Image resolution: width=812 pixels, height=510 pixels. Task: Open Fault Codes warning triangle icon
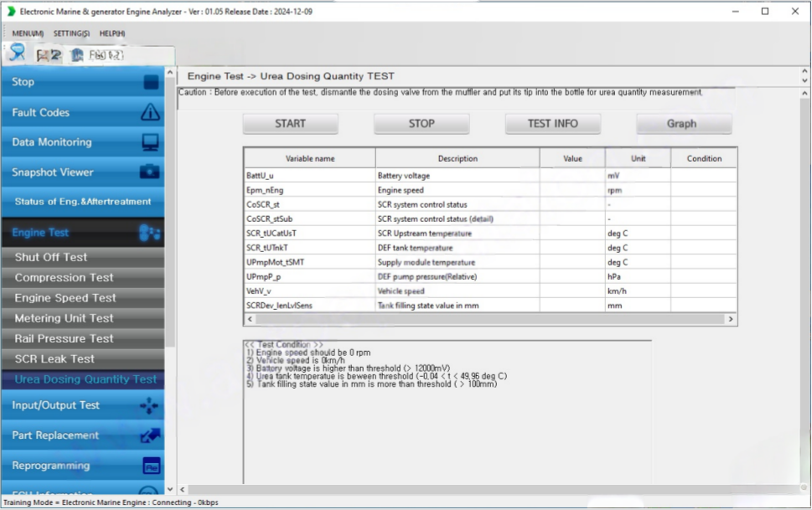pos(150,112)
